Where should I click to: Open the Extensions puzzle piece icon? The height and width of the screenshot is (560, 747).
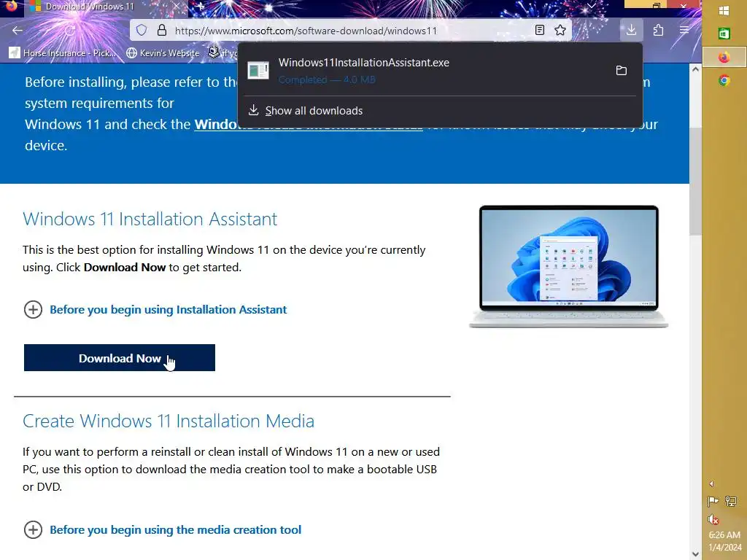[x=658, y=31]
